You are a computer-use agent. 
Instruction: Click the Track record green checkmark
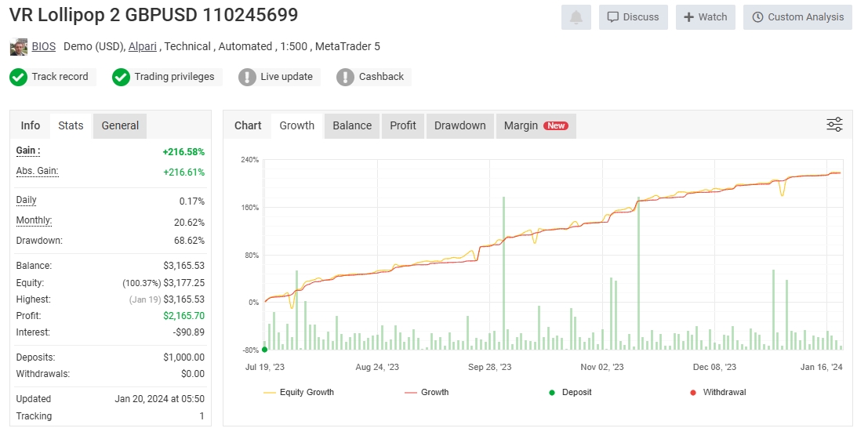(18, 77)
